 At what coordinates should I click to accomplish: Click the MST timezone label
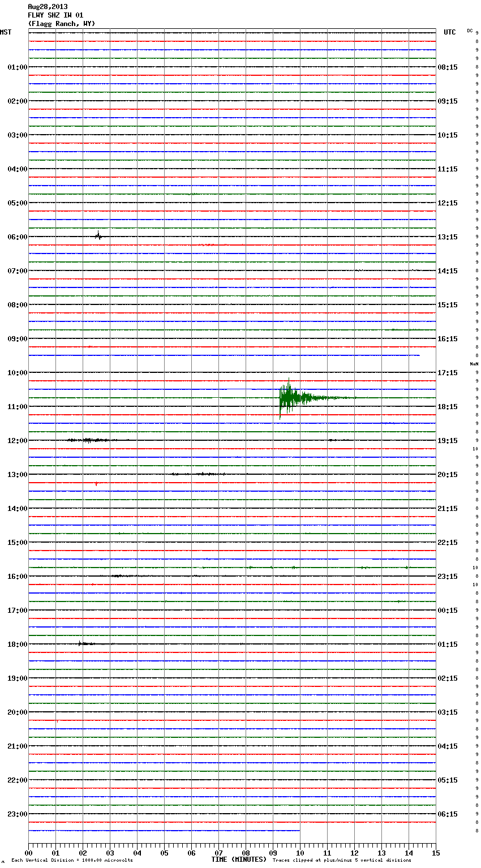6,32
